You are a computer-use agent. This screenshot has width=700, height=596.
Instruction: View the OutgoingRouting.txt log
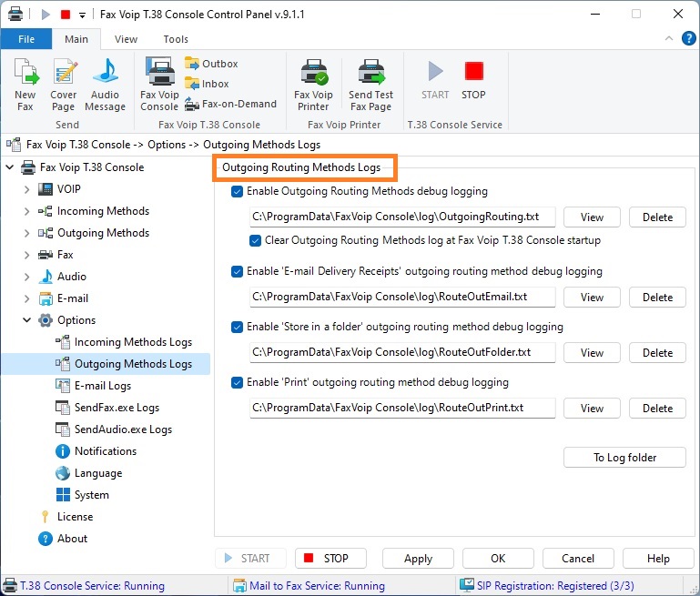[x=592, y=217]
